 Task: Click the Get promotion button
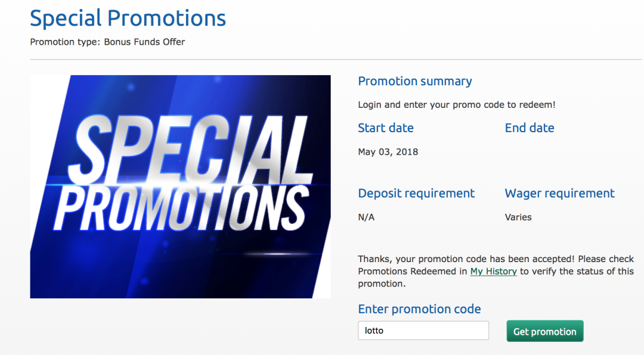544,332
